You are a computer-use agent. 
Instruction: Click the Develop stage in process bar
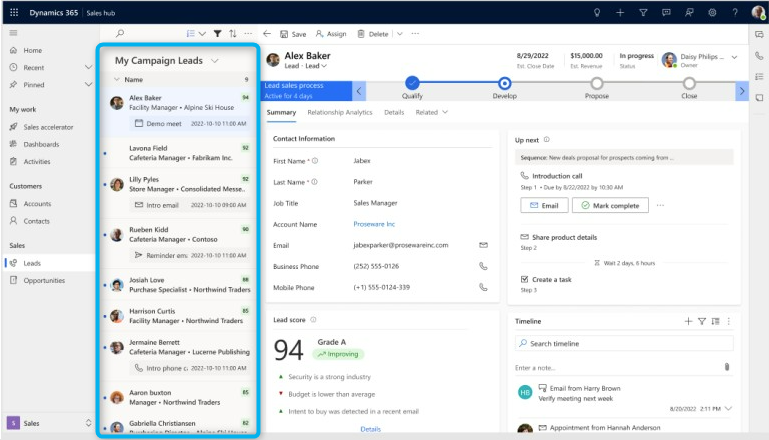504,83
